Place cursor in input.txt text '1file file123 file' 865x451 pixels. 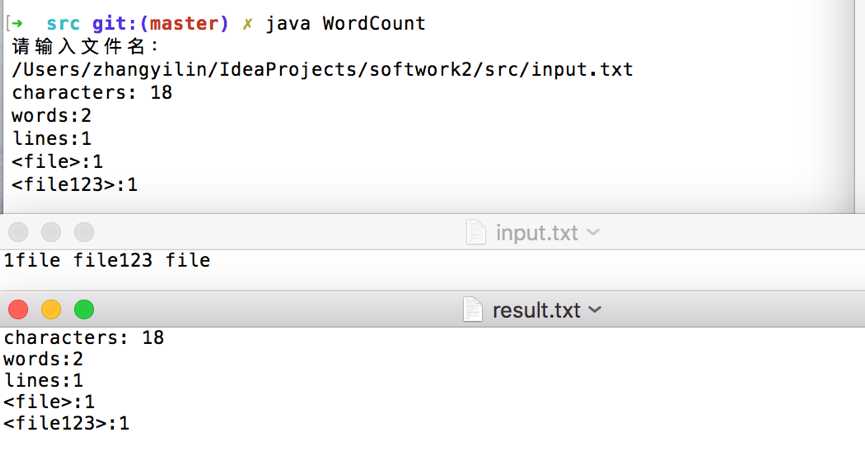click(107, 260)
